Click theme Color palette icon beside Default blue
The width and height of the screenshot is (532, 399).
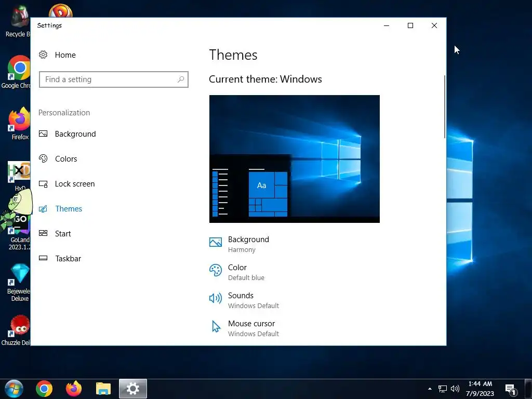coord(216,270)
